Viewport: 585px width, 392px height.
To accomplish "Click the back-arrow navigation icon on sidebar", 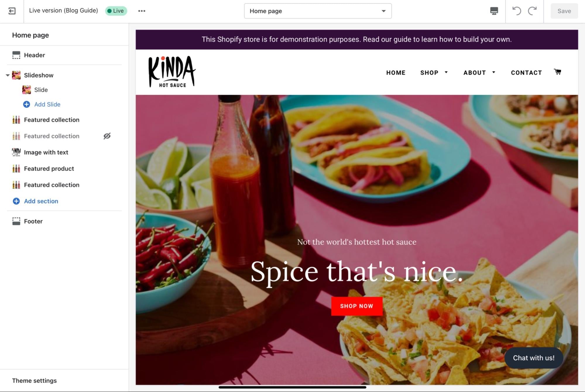I will pos(12,11).
